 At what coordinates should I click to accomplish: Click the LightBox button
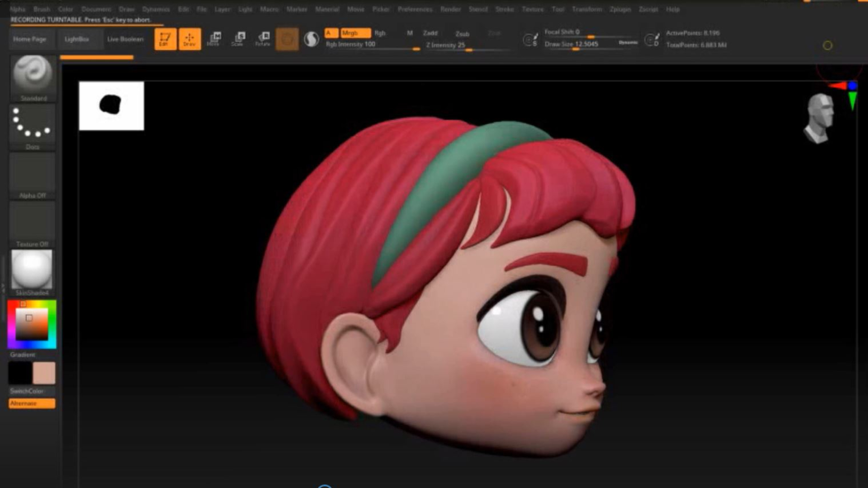point(76,39)
